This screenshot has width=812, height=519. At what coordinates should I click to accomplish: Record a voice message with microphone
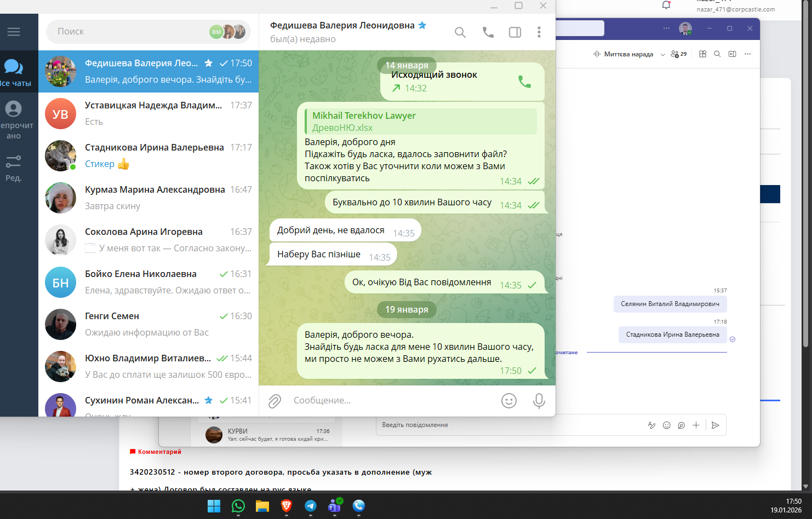(x=539, y=401)
